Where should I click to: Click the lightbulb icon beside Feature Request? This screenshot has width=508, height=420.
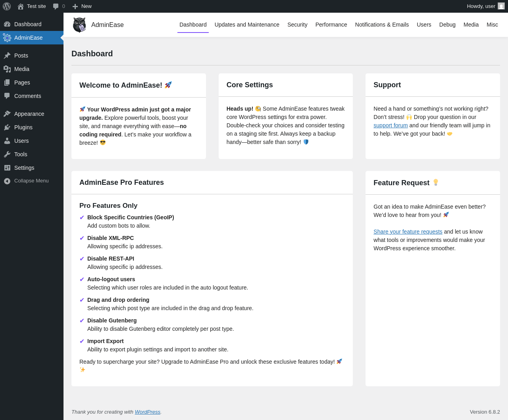click(436, 182)
